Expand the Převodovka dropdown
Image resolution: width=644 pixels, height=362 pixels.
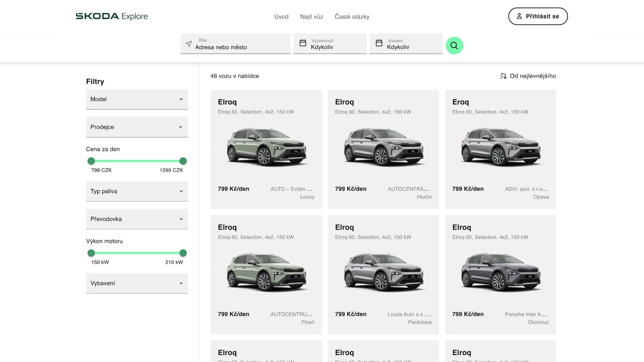coord(137,219)
